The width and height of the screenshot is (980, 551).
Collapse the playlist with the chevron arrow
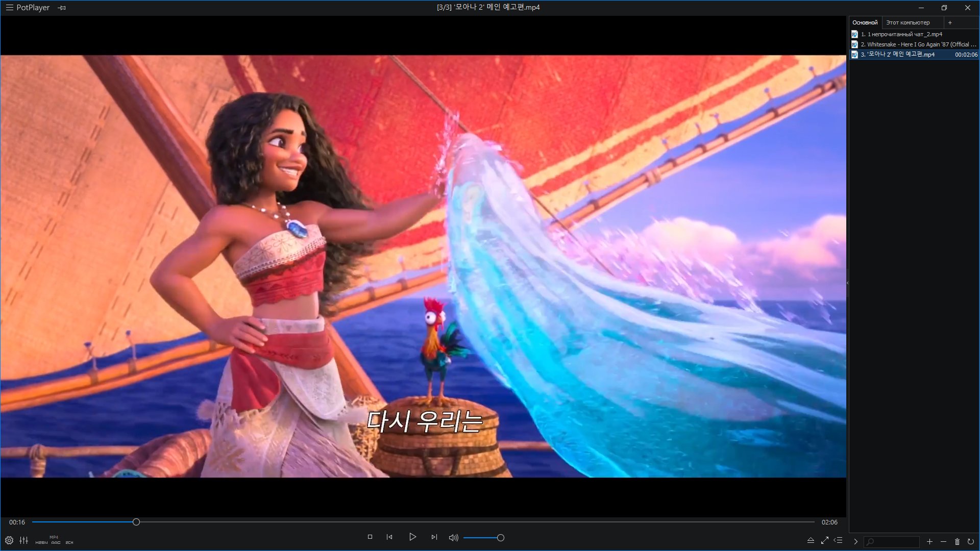pyautogui.click(x=856, y=542)
